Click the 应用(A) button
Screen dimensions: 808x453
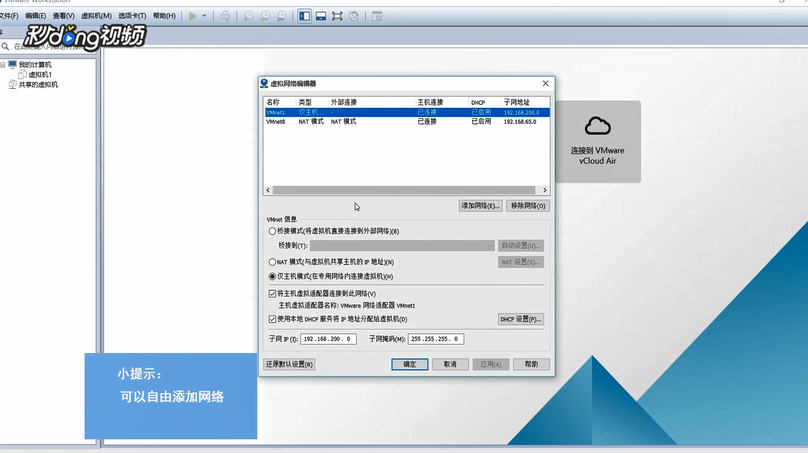491,364
